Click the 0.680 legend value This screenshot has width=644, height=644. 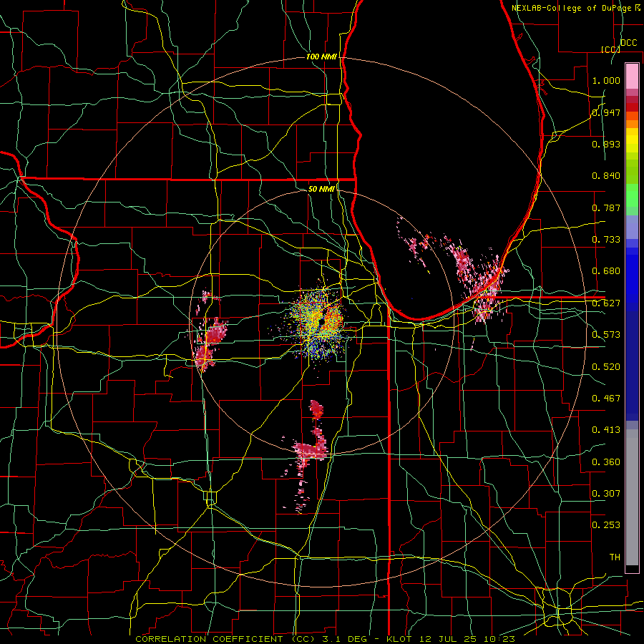tap(606, 271)
